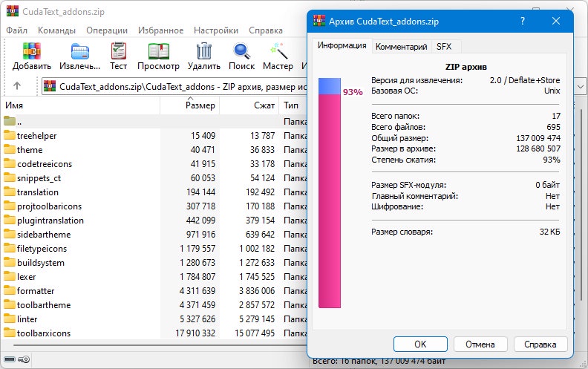Click the archive path address field
The width and height of the screenshot is (588, 369).
click(x=174, y=87)
